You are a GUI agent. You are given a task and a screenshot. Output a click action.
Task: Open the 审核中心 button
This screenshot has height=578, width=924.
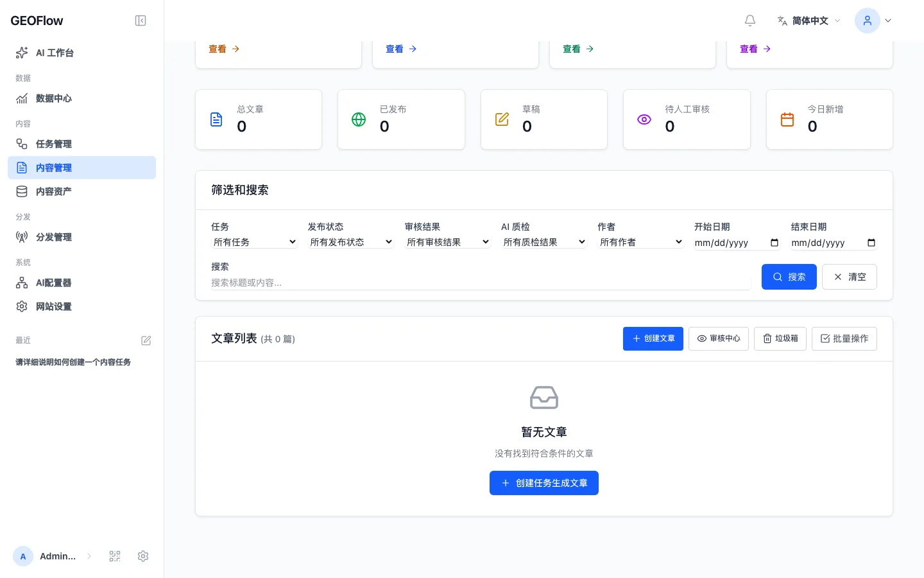[718, 338]
